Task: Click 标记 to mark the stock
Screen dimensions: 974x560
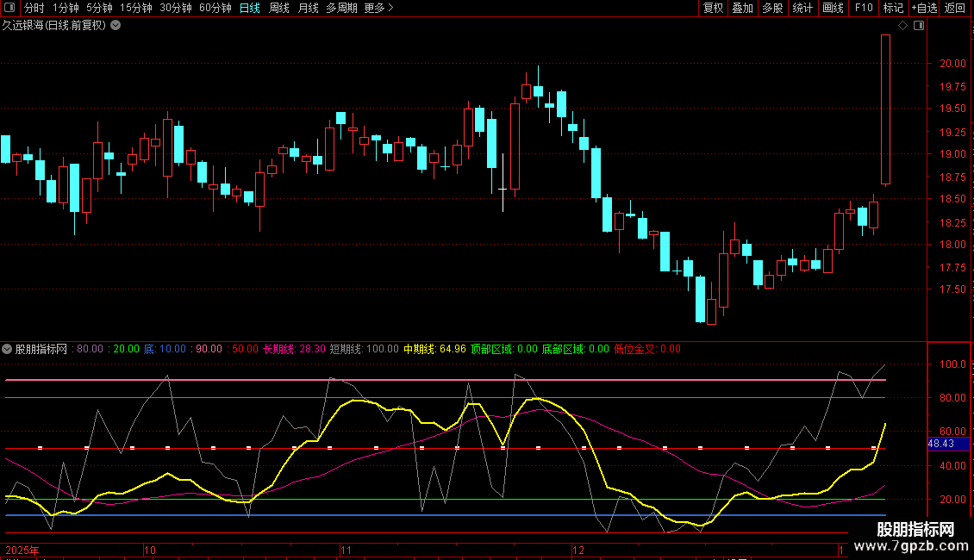Action: click(893, 8)
